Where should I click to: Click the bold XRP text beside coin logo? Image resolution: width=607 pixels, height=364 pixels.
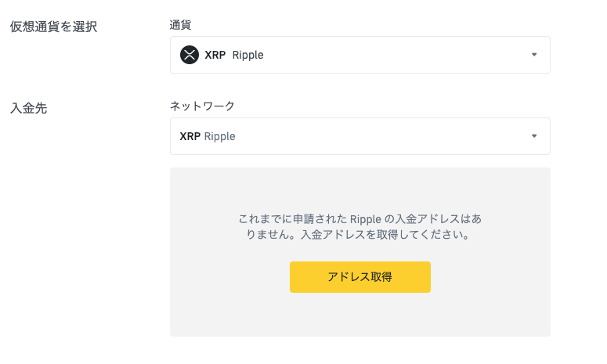(x=215, y=55)
